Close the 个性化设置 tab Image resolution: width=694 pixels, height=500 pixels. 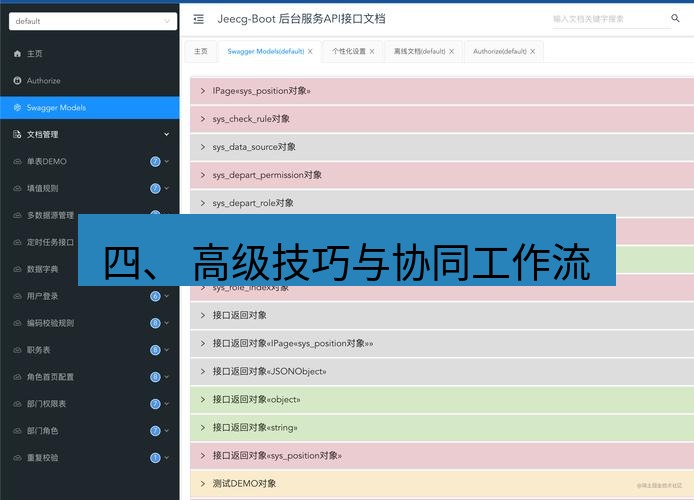(372, 51)
